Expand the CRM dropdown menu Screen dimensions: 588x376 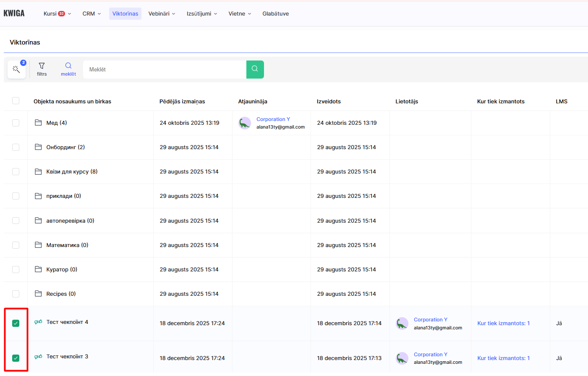(91, 13)
